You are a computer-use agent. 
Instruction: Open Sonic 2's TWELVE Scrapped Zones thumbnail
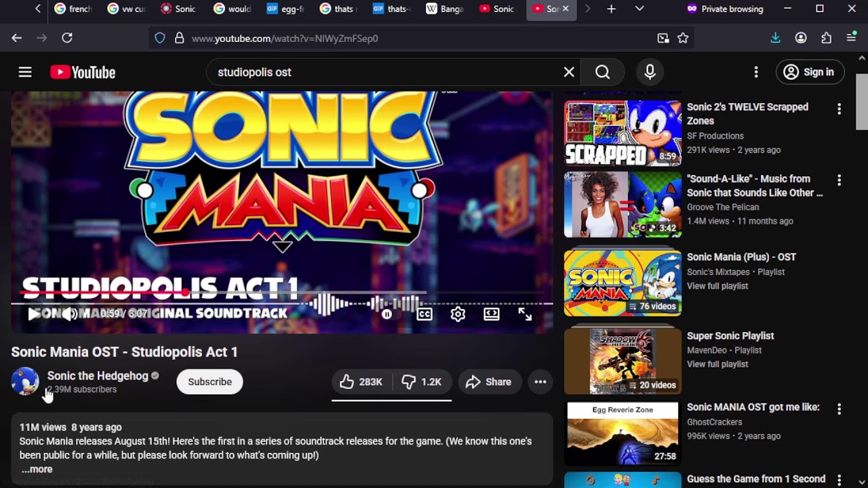coord(623,133)
